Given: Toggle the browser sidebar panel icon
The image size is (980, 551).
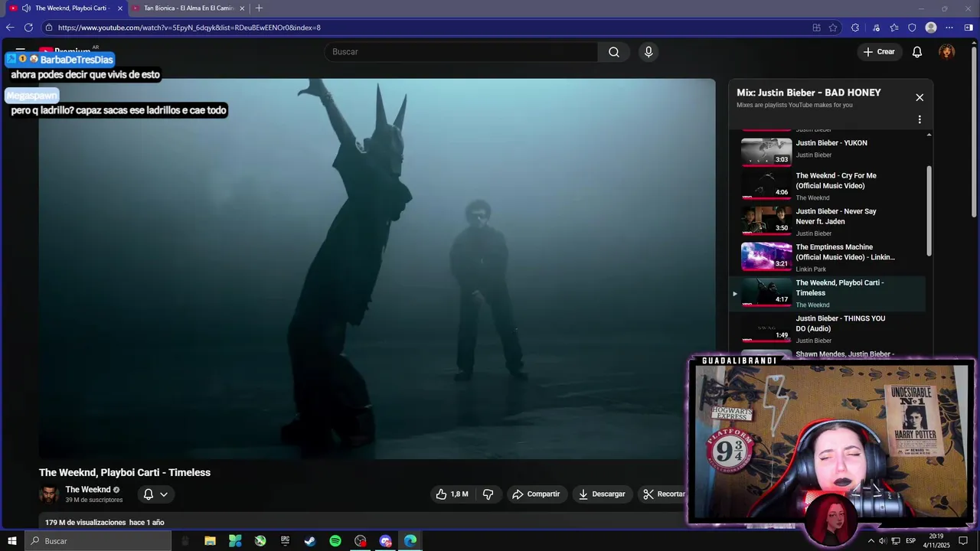Looking at the screenshot, I should 969,28.
